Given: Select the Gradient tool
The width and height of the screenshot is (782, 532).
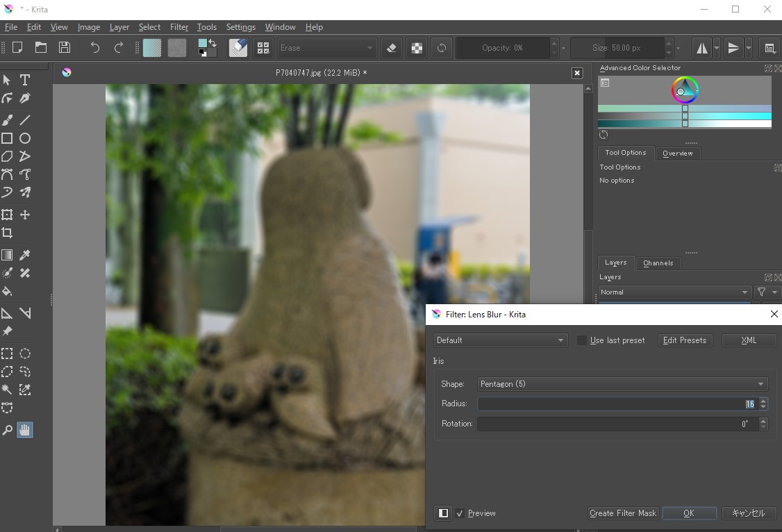Looking at the screenshot, I should point(7,255).
